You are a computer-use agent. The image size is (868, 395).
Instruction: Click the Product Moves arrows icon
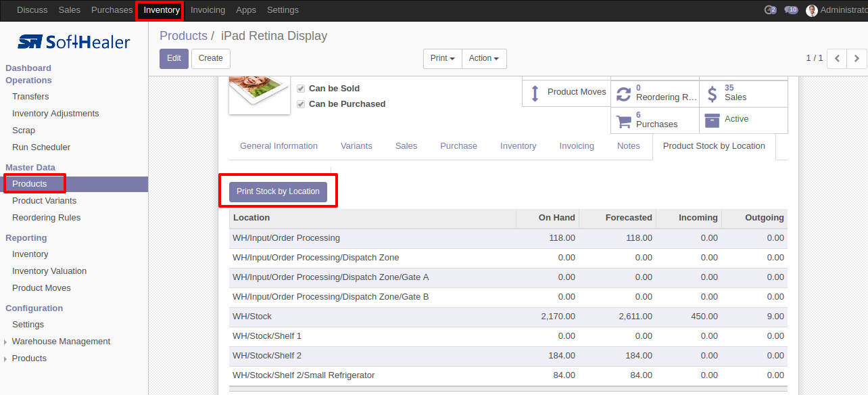[535, 93]
